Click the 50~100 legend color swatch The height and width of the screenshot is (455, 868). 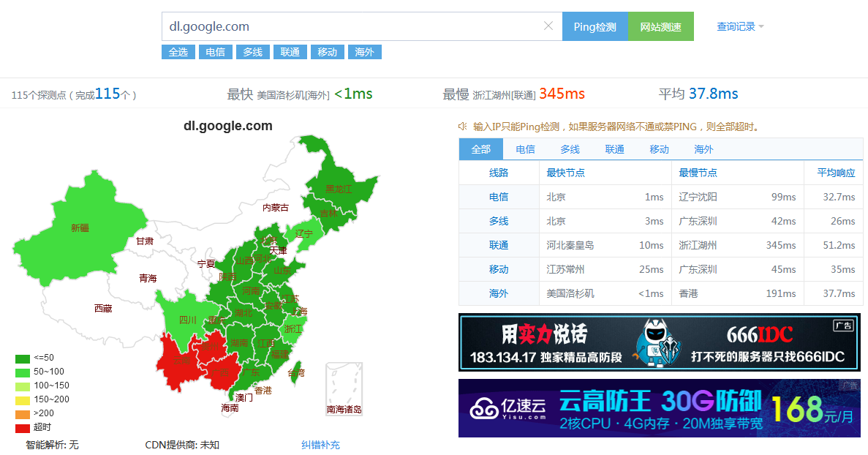[23, 372]
